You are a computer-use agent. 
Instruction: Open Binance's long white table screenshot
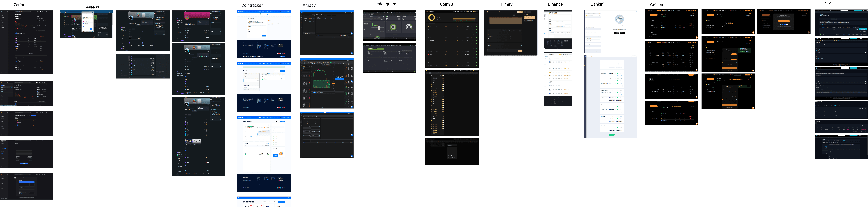(x=558, y=80)
